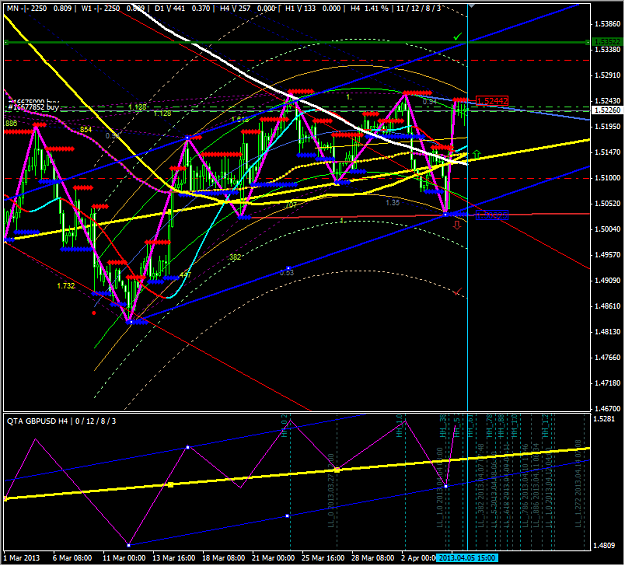The image size is (625, 566).
Task: Select the QTA panel anchor at the lowest zigzag point
Action: coord(128,545)
